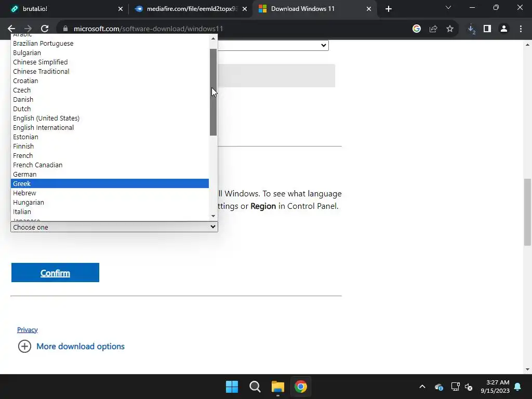Select Hungarian from the language list

click(110, 202)
